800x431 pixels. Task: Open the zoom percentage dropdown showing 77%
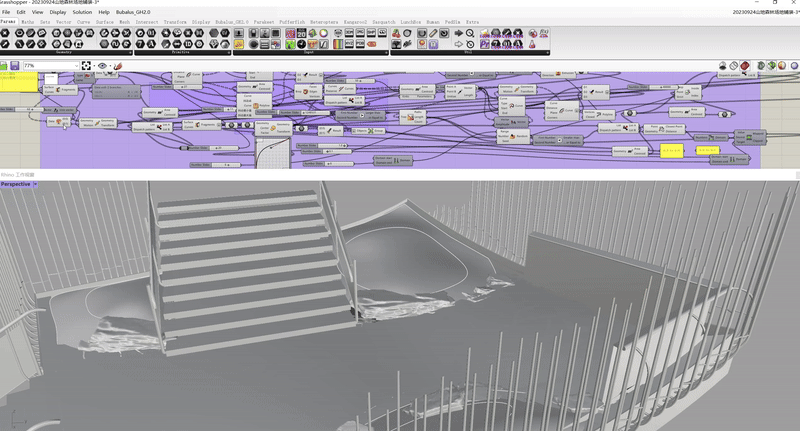[50, 66]
